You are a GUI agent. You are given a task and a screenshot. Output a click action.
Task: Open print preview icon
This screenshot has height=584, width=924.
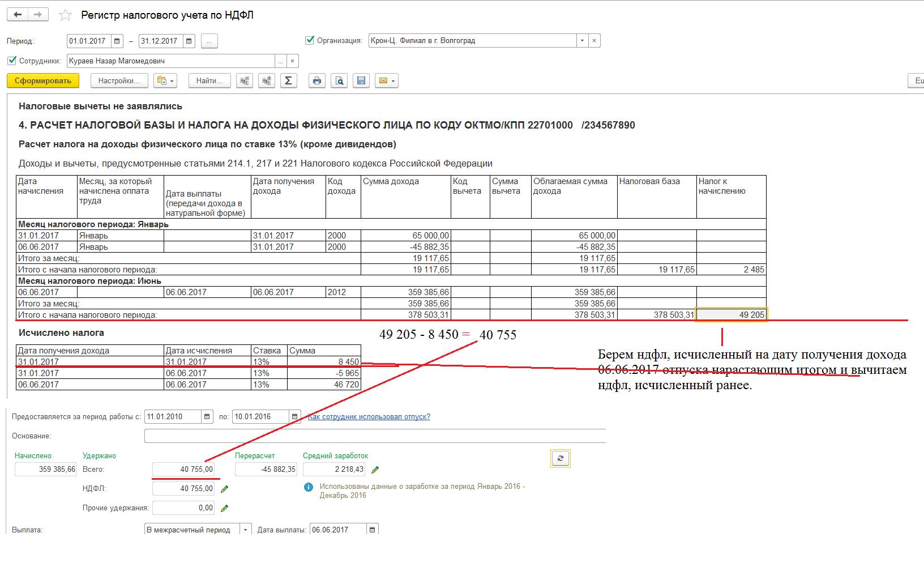coord(339,81)
